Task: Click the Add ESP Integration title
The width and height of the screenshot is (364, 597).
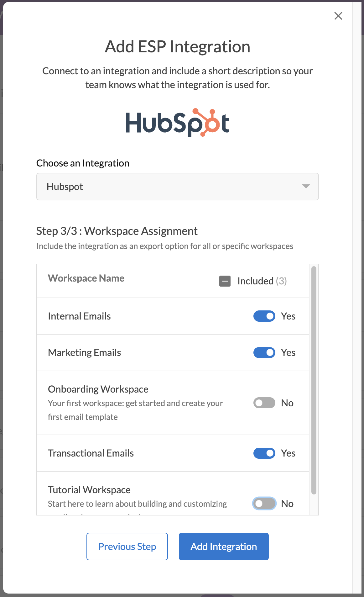Action: (x=177, y=47)
